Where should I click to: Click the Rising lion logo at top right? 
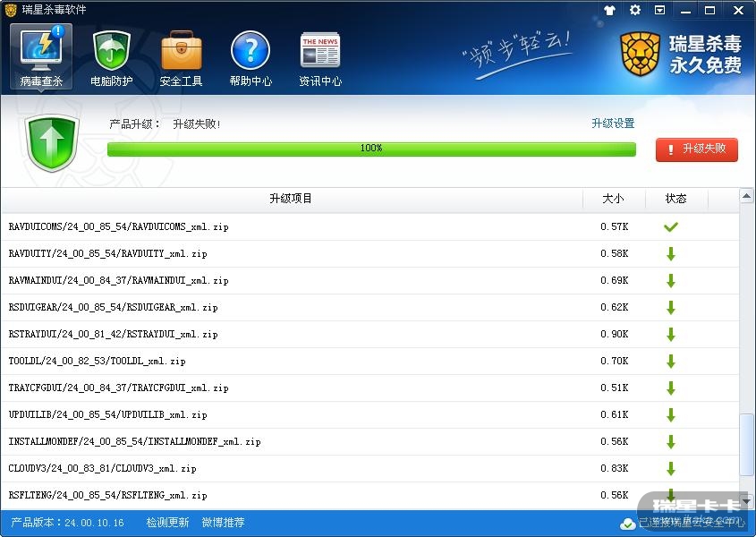click(640, 54)
